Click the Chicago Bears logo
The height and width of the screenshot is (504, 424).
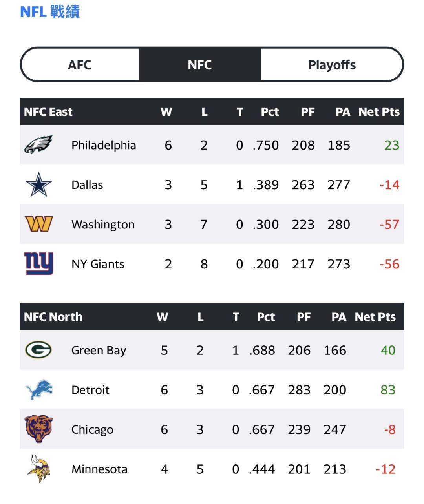coord(38,429)
